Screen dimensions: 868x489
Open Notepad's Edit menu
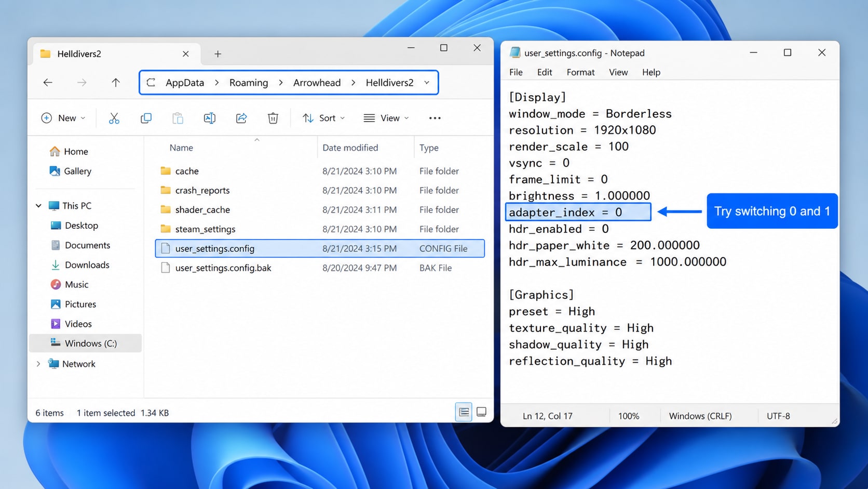tap(545, 72)
